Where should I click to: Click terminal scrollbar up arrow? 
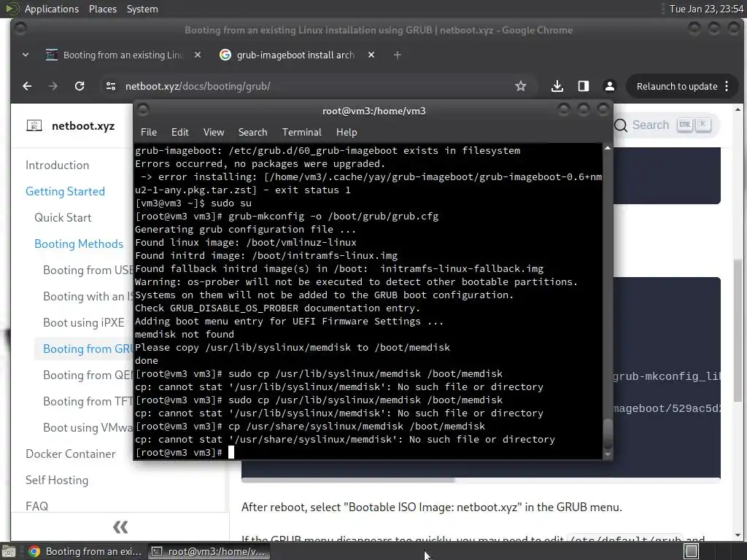(x=608, y=149)
